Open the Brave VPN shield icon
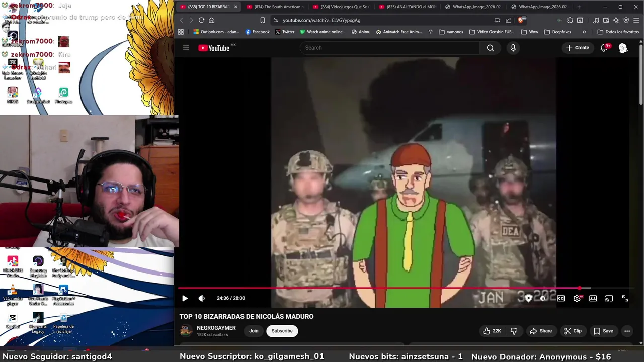 tap(626, 20)
